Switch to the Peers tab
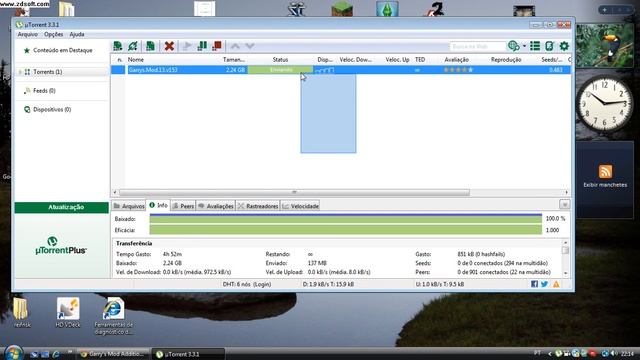The width and height of the screenshot is (640, 360). (x=183, y=206)
